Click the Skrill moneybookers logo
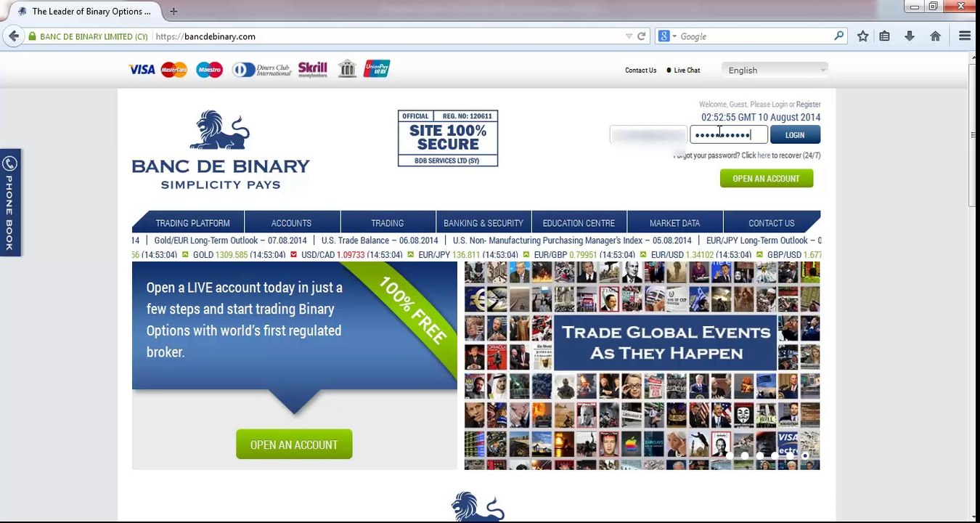 click(x=313, y=70)
